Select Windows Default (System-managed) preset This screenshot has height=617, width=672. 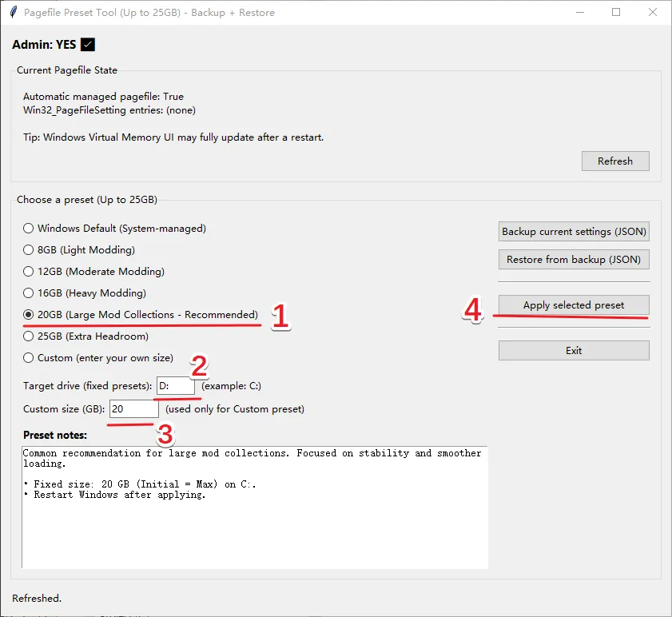point(114,228)
